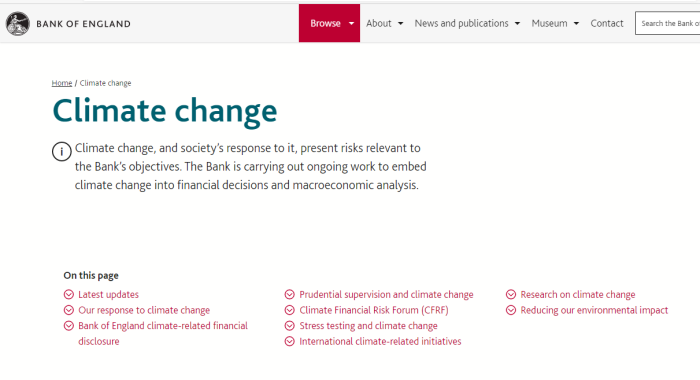This screenshot has width=700, height=380.
Task: Click chevron icon beside Stress testing and climate change
Action: click(x=290, y=326)
